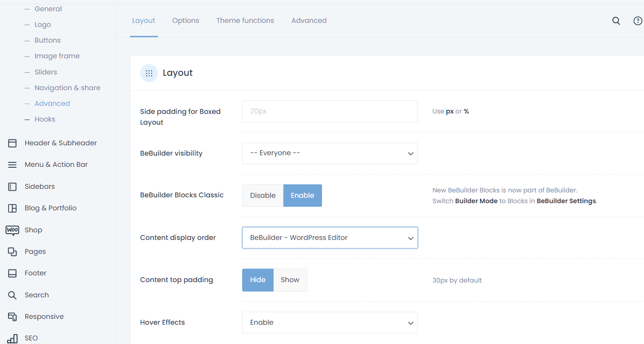Image resolution: width=644 pixels, height=344 pixels.
Task: Click the Layout section grid icon
Action: [x=149, y=73]
